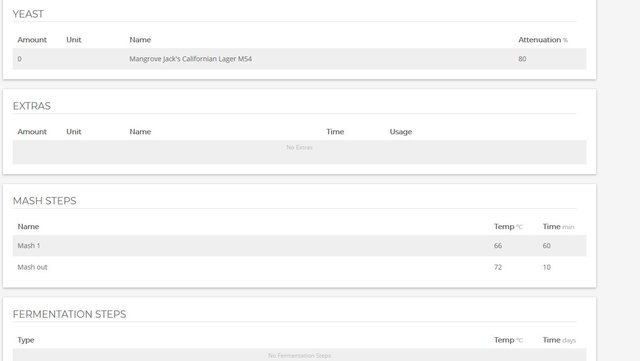The image size is (640, 361).
Task: Select the yeast name Mangrove Jack's Californian Lager M54
Action: point(191,59)
